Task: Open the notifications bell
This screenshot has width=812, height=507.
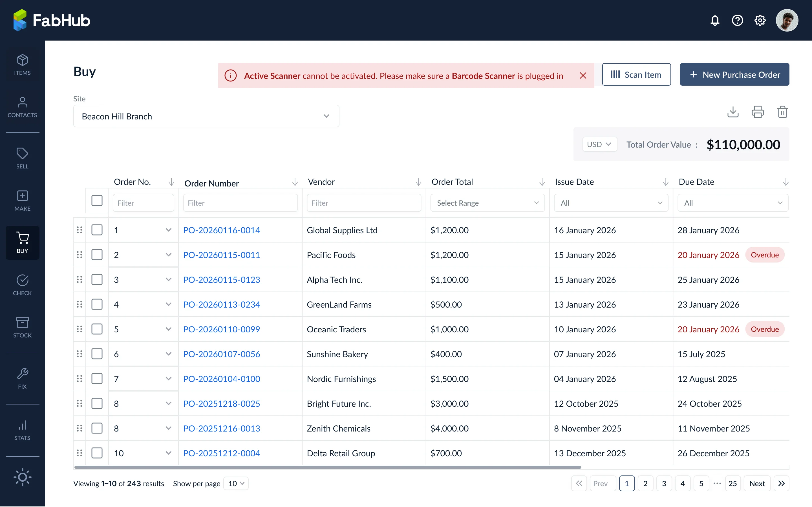Action: (715, 21)
